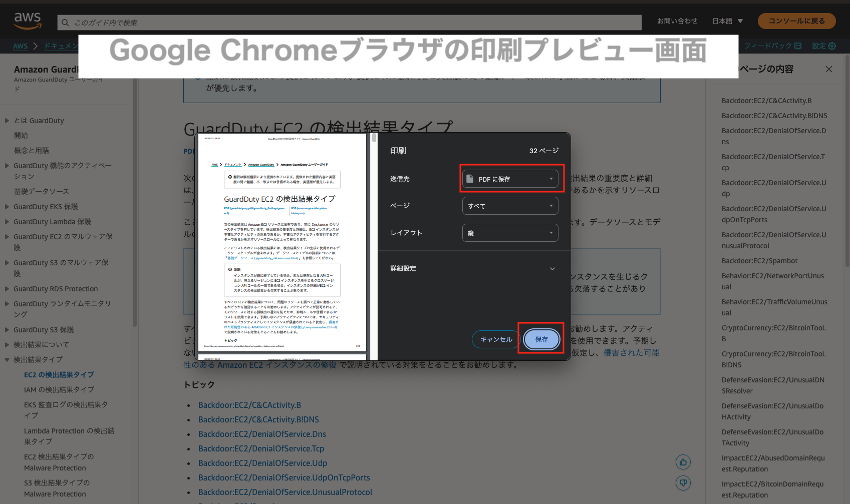Click コンソールに戻る button

coord(796,21)
